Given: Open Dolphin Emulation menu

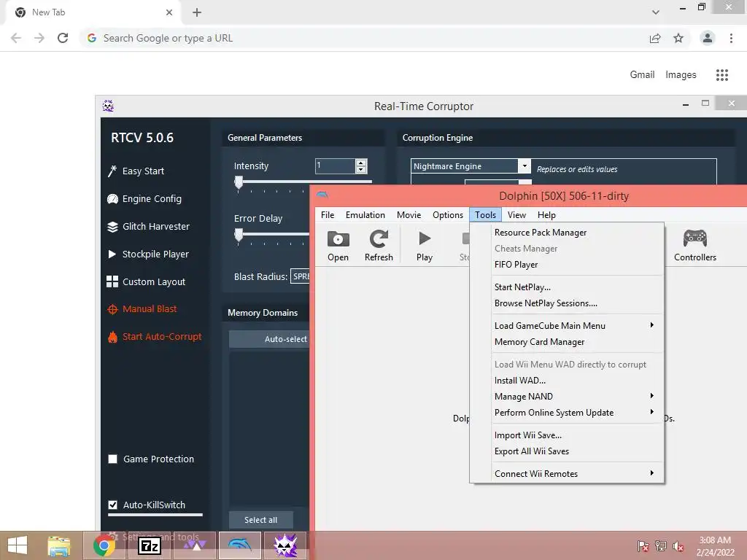Looking at the screenshot, I should (365, 215).
